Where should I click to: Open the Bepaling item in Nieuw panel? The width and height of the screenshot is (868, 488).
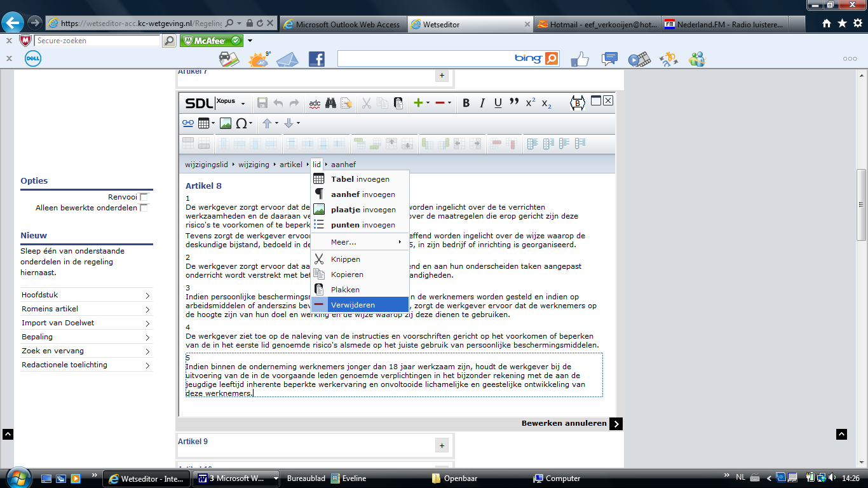click(86, 337)
